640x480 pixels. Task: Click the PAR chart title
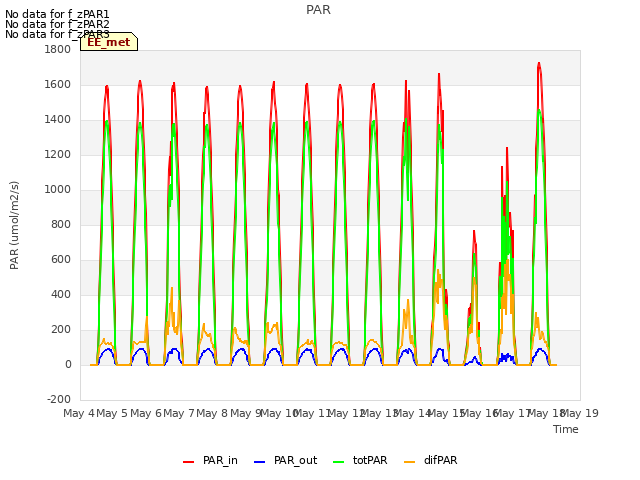(318, 10)
